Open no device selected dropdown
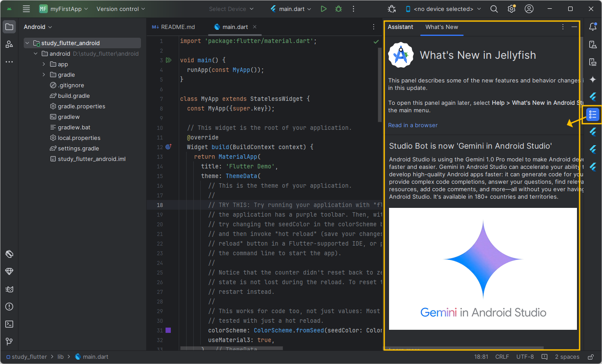Viewport: 602px width, 364px height. 443,9
